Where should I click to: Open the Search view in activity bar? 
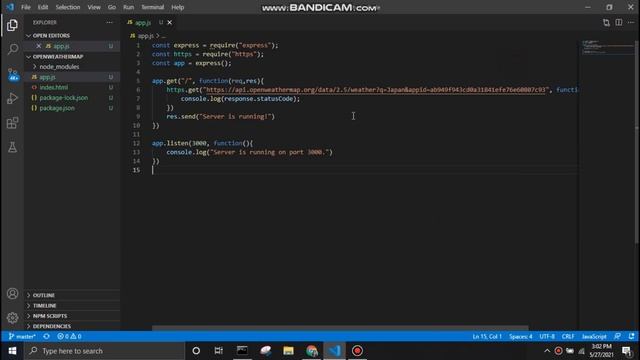click(x=12, y=49)
